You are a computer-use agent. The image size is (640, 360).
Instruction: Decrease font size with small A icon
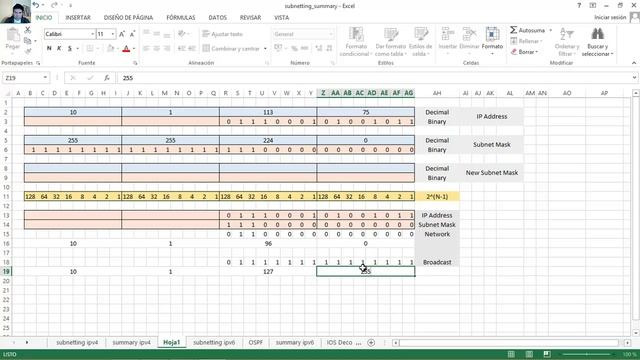coord(132,34)
